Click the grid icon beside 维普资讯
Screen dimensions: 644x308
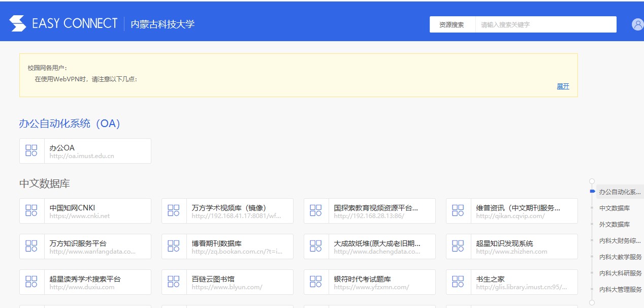[458, 210]
